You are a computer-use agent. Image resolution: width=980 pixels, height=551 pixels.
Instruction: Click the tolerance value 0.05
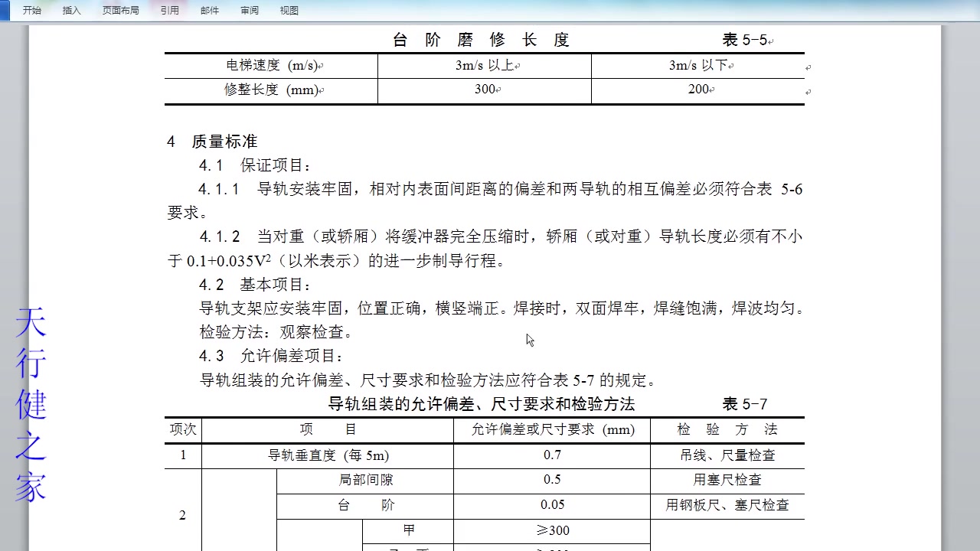552,505
